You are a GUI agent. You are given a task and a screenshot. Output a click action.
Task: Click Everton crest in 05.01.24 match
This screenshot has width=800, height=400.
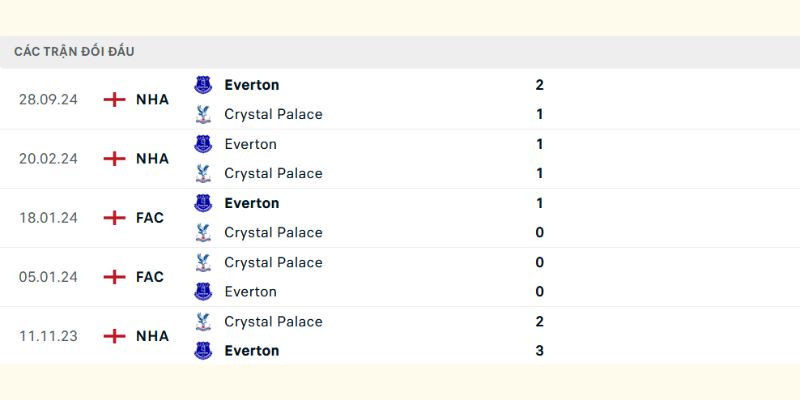(203, 292)
